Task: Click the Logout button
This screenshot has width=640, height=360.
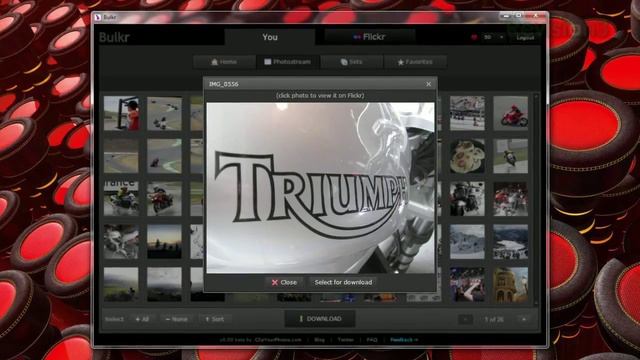Action: [525, 37]
